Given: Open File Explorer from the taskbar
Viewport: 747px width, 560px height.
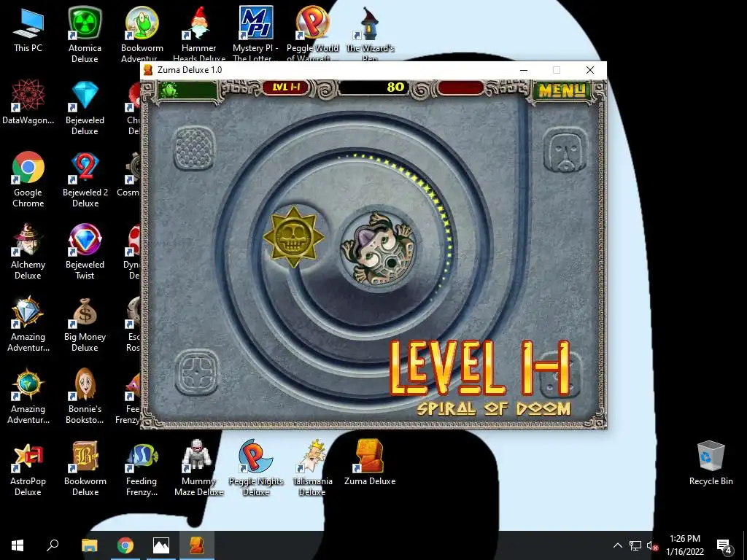Looking at the screenshot, I should coord(90,545).
